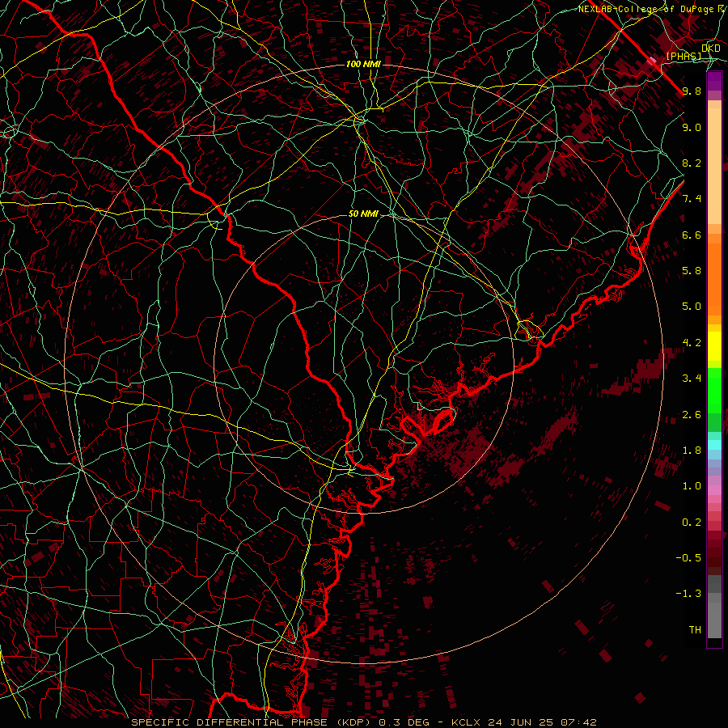Select the 1.0 scale value
Screen dimensions: 728x728
click(x=692, y=486)
